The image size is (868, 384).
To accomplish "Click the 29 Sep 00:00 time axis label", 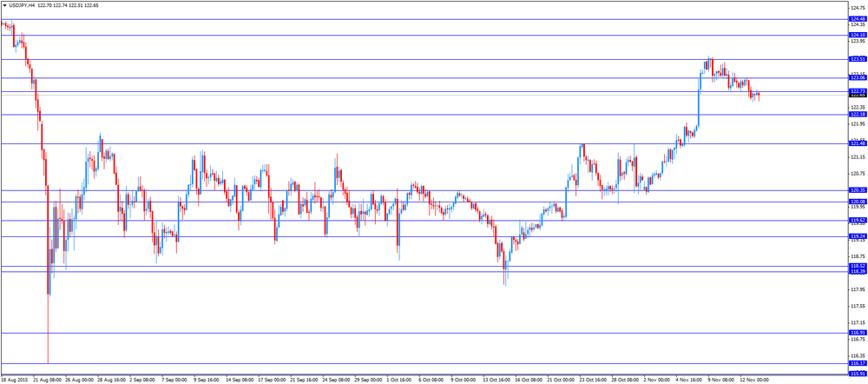I will pos(369,381).
